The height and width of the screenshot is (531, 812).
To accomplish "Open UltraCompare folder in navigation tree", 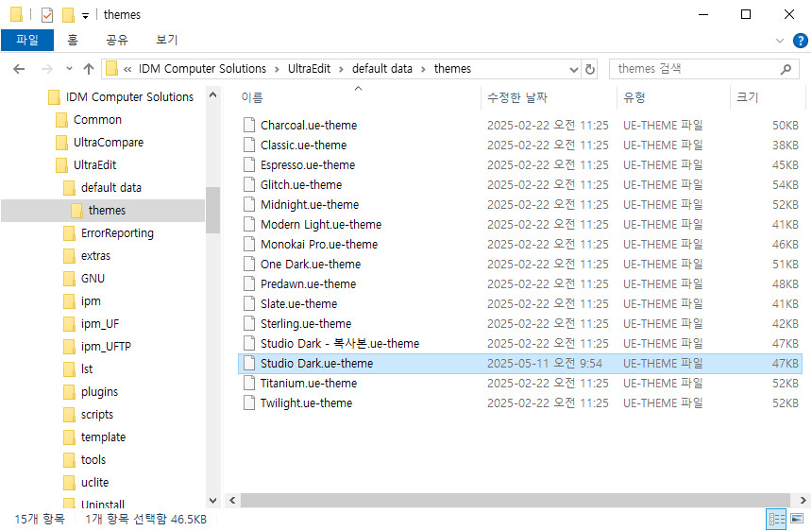I will pyautogui.click(x=109, y=143).
